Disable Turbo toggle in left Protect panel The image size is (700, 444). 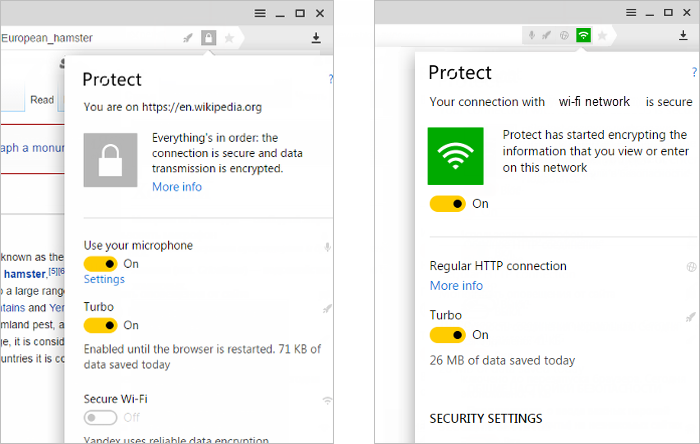click(100, 325)
